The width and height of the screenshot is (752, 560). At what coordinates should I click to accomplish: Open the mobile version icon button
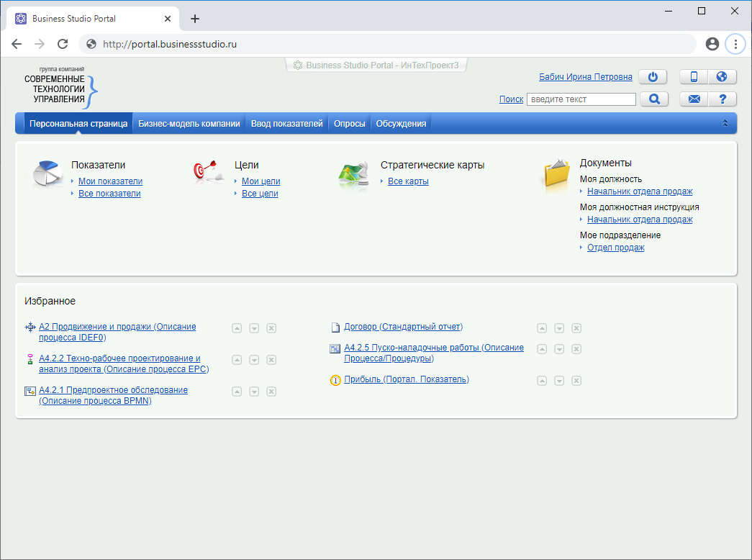pos(694,77)
